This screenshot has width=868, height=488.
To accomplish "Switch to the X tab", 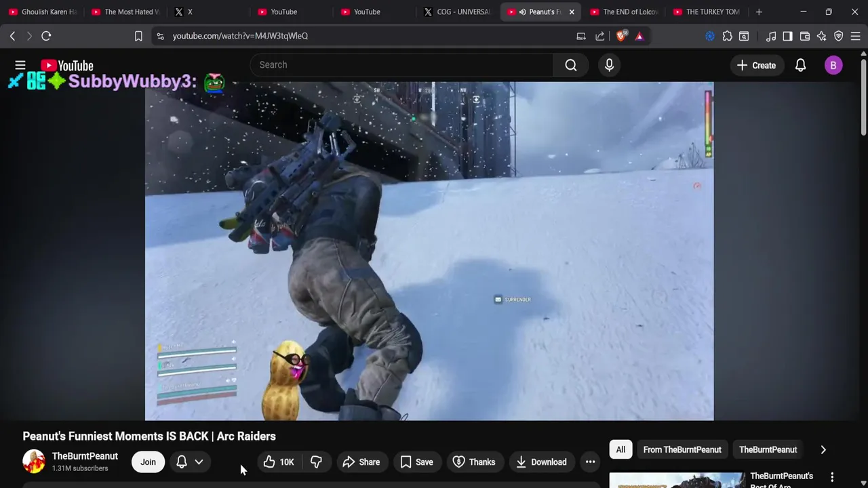I will pyautogui.click(x=210, y=12).
